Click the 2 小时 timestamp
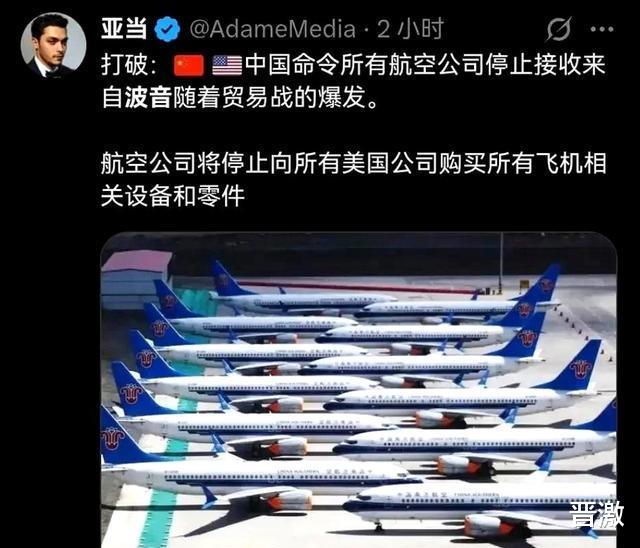Screen dimensions: 640x548 tap(410, 29)
